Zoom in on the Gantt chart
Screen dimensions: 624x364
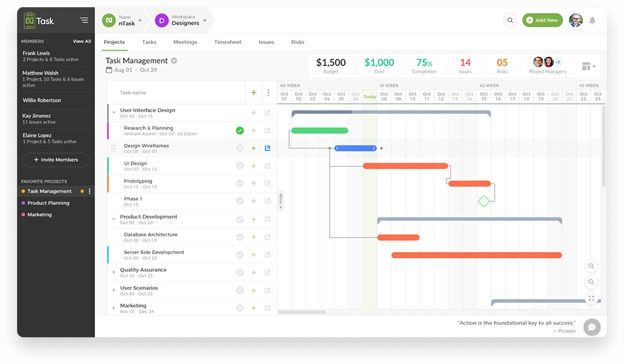click(x=591, y=266)
